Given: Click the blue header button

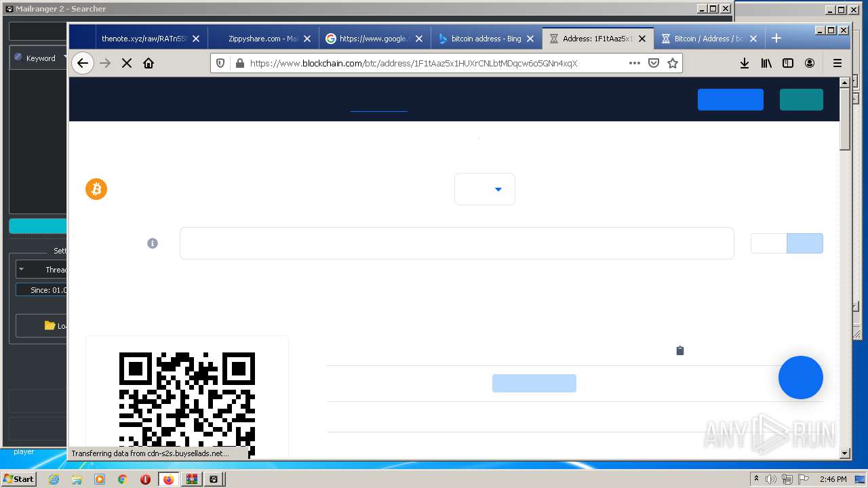Looking at the screenshot, I should [x=730, y=100].
